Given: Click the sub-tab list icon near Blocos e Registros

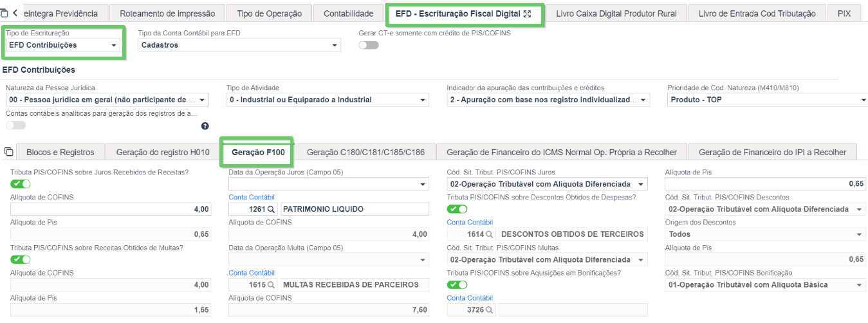Looking at the screenshot, I should (x=8, y=152).
